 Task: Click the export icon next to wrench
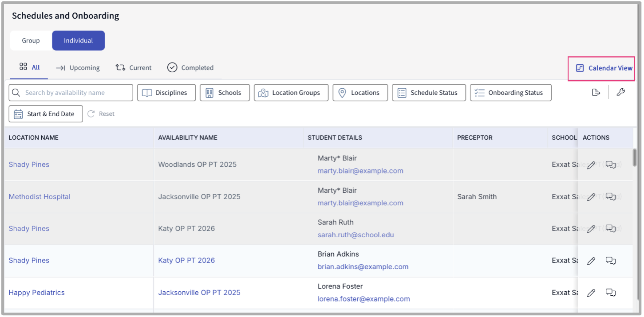pyautogui.click(x=596, y=93)
